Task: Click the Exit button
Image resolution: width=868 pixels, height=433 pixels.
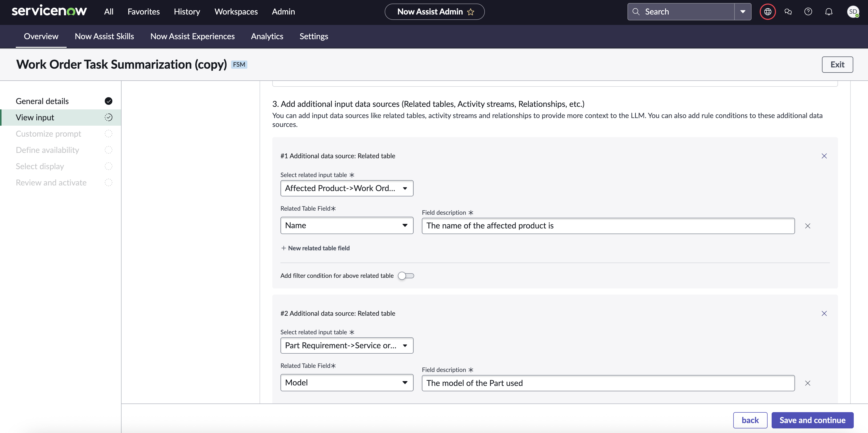Action: pos(837,64)
